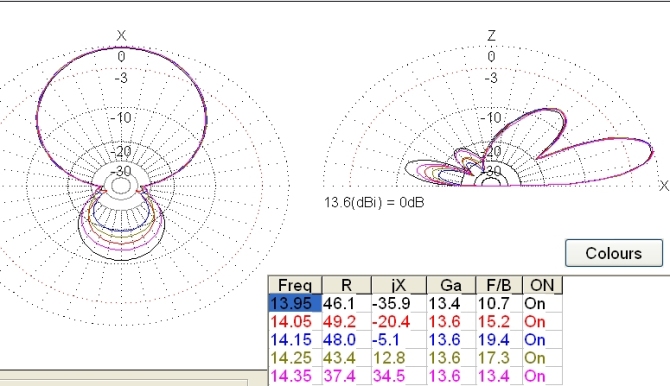Image resolution: width=670 pixels, height=386 pixels.
Task: Click the X axis label on azimuth plot
Action: (x=121, y=35)
